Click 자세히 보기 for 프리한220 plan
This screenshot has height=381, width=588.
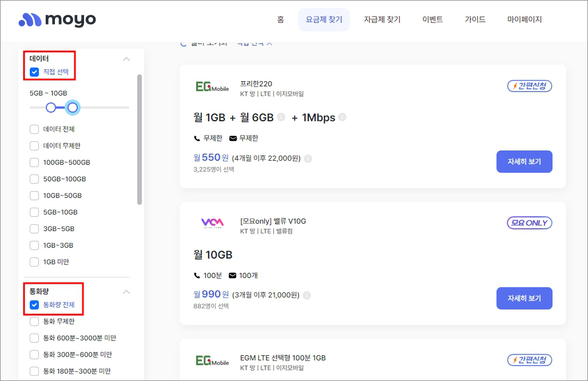coord(525,162)
